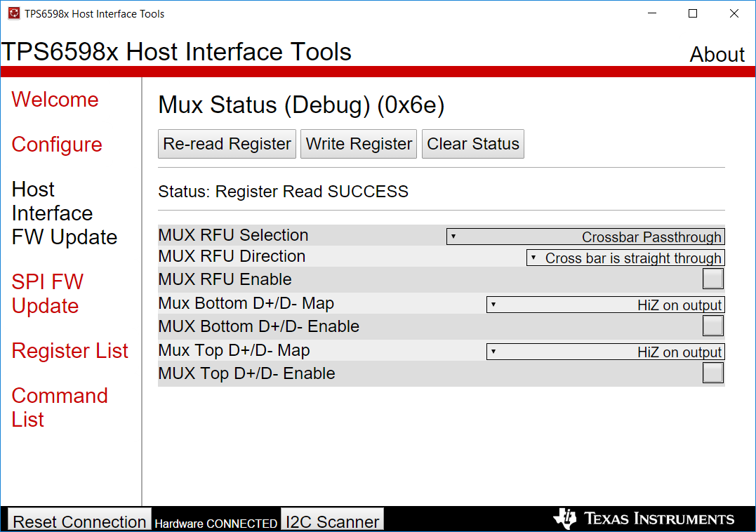Viewport: 756px width, 532px height.
Task: Click the Texas Instruments logo
Action: point(644,519)
